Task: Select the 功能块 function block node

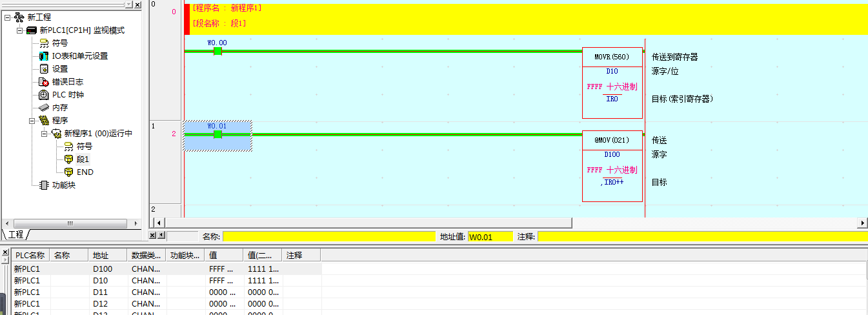Action: click(x=63, y=185)
